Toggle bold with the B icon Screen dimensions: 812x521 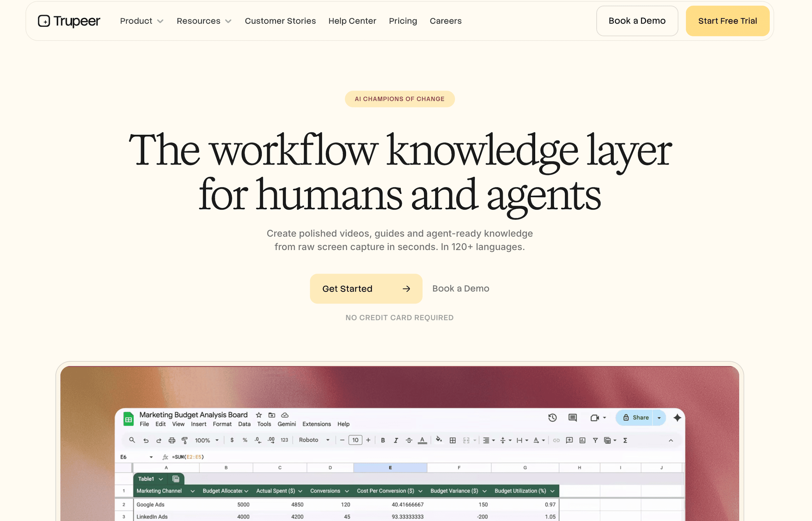(x=383, y=441)
